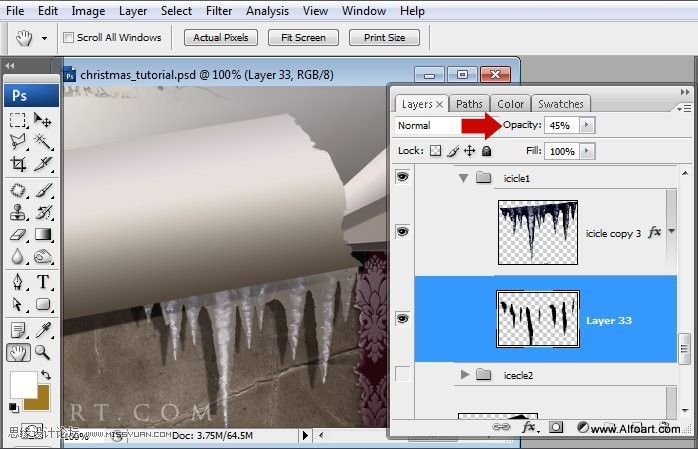
Task: Toggle lock image pixels
Action: click(x=453, y=151)
